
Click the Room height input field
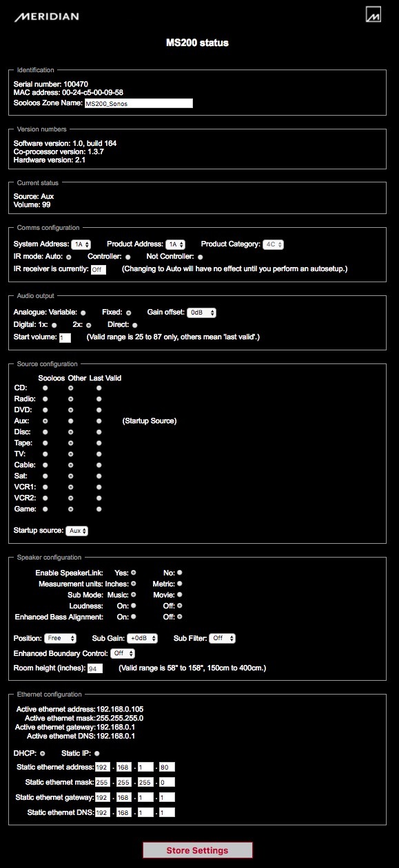[94, 668]
